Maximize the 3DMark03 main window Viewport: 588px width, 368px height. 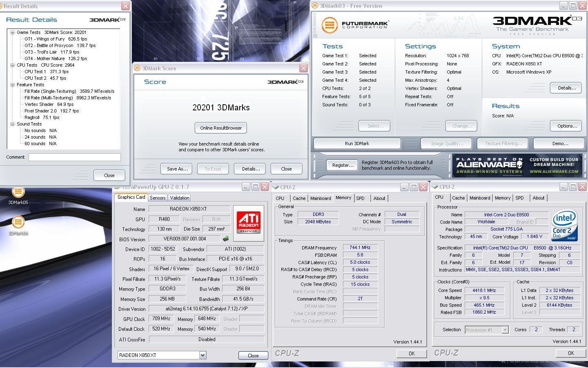point(573,6)
